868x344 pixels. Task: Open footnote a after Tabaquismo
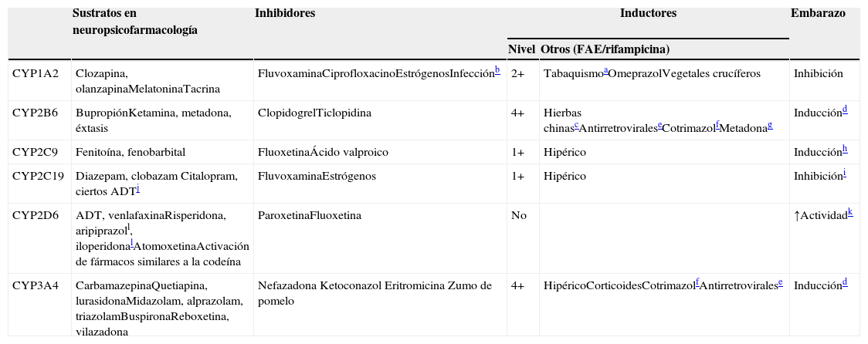tap(606, 69)
